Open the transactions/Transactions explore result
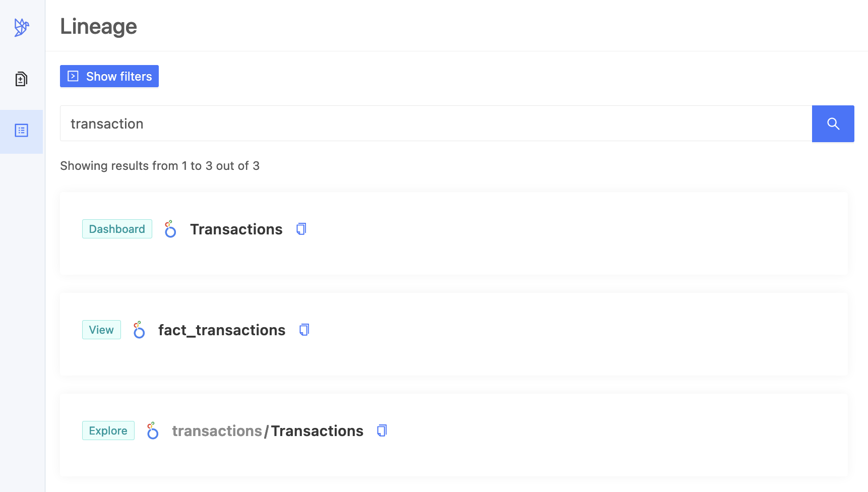 coord(268,431)
